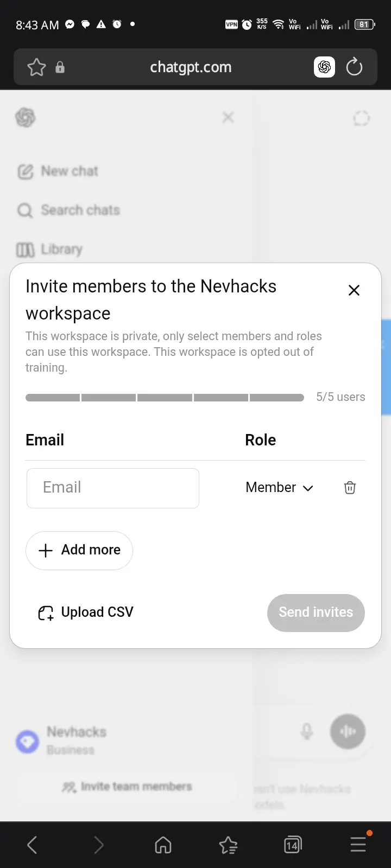The width and height of the screenshot is (391, 868).
Task: Go back with the browser back arrow
Action: 33,845
